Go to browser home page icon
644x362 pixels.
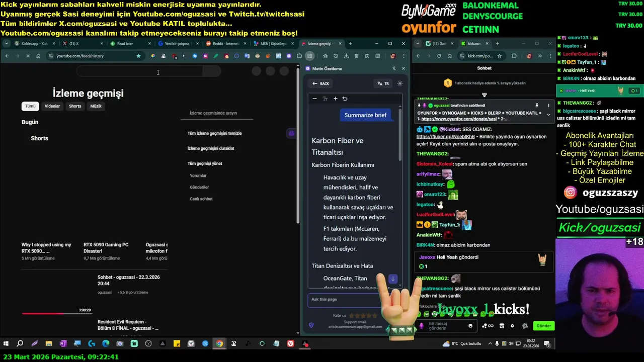click(38, 56)
